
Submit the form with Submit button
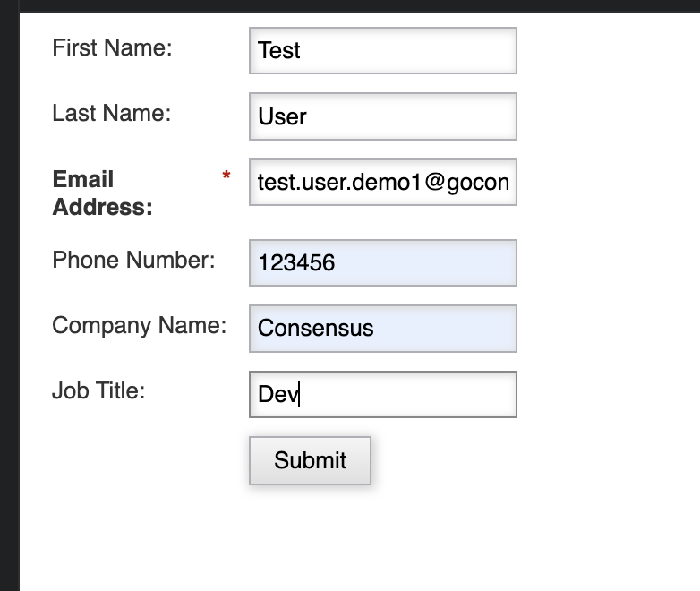(x=311, y=460)
